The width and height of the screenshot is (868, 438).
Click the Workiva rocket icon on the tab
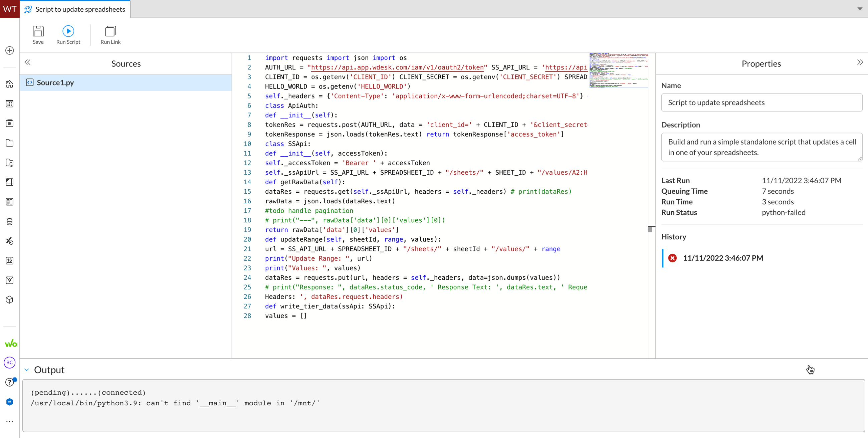(28, 9)
